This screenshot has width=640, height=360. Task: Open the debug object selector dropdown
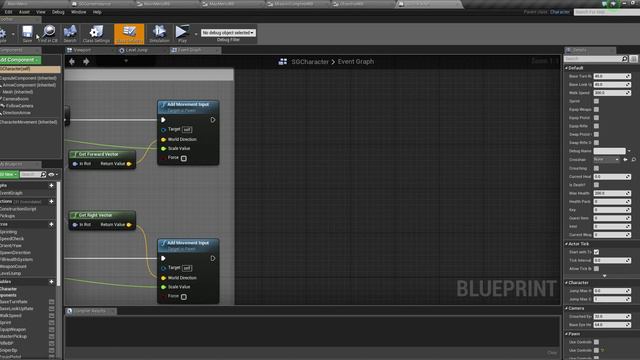tap(228, 33)
